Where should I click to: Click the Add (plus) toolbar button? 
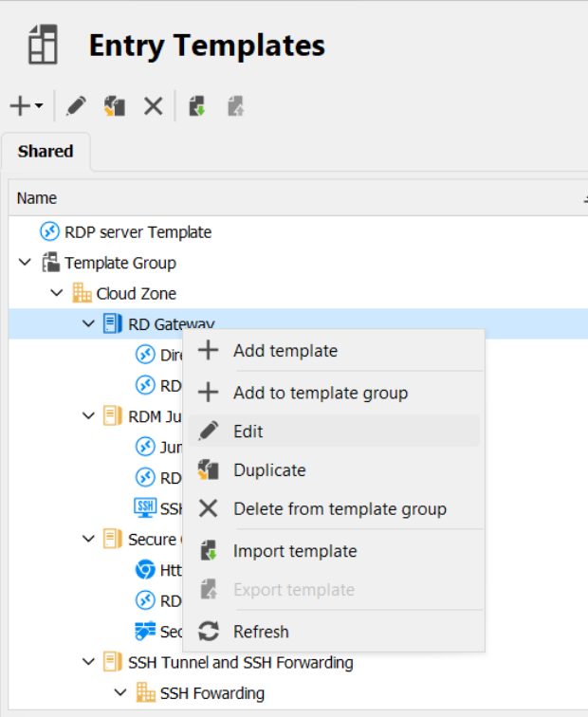click(21, 106)
